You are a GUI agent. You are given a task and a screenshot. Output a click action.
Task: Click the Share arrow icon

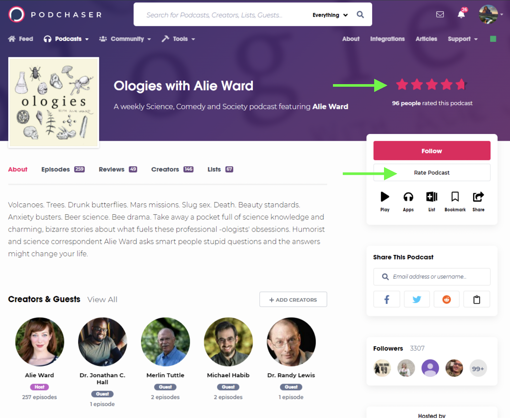click(x=478, y=201)
